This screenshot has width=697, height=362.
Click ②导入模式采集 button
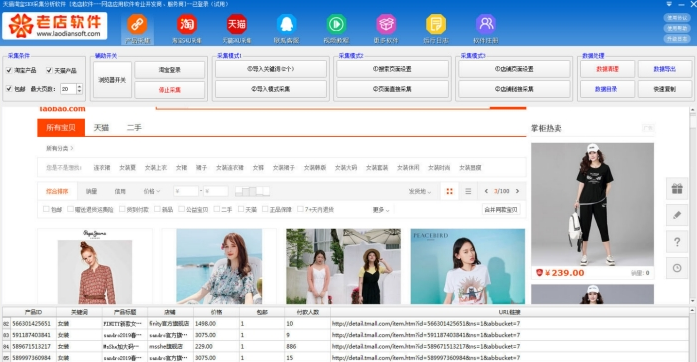click(271, 89)
